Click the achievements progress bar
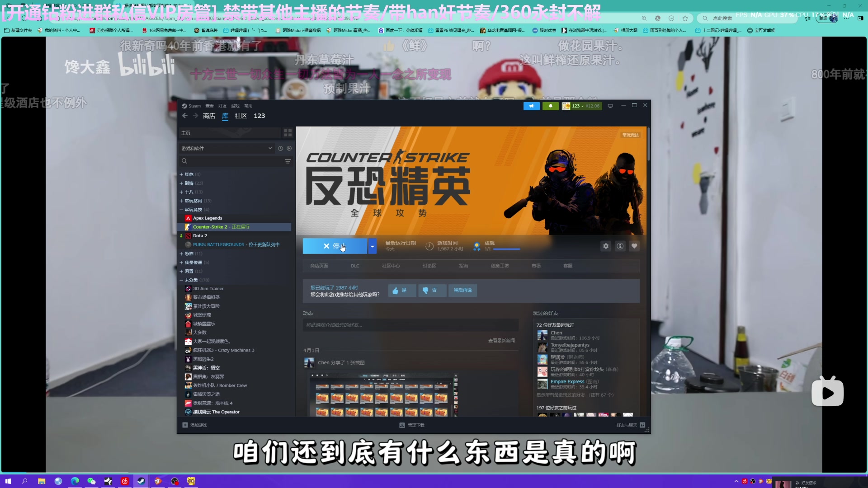This screenshot has width=868, height=488. point(506,249)
